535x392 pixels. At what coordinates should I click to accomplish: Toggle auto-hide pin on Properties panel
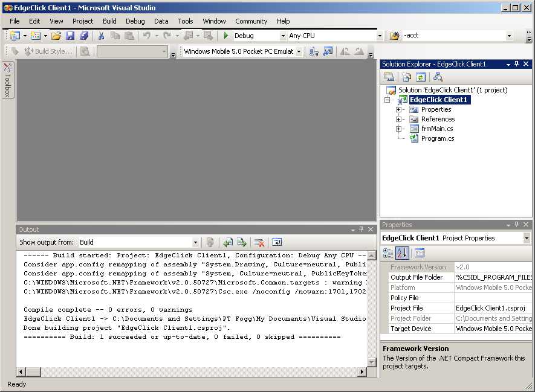click(517, 225)
